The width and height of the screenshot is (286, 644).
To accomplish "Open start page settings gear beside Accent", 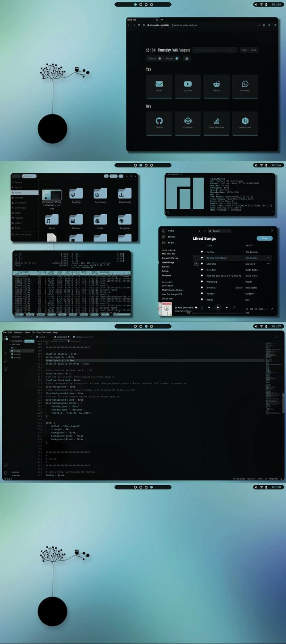I will point(187,59).
